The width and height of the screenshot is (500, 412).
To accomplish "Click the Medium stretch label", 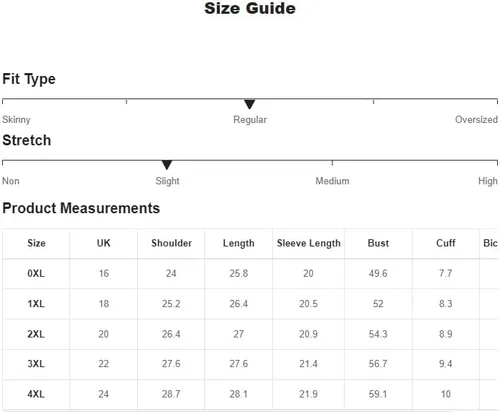I will pos(332,181).
